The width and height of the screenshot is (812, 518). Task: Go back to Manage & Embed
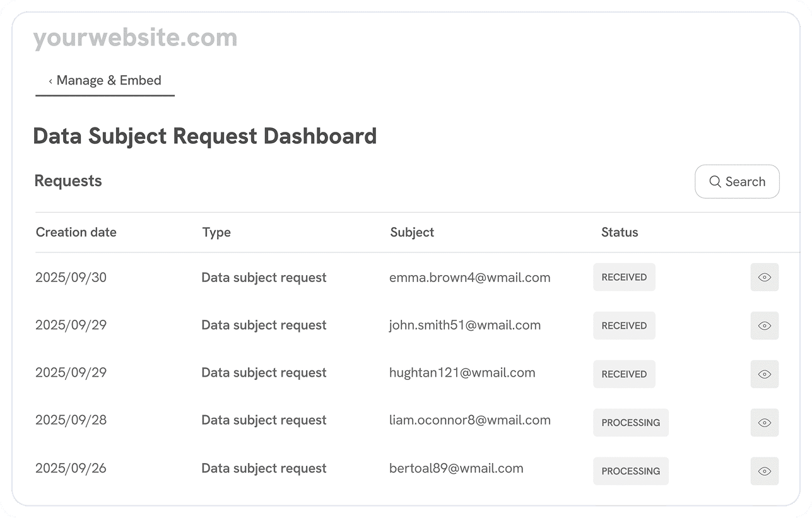pyautogui.click(x=105, y=81)
